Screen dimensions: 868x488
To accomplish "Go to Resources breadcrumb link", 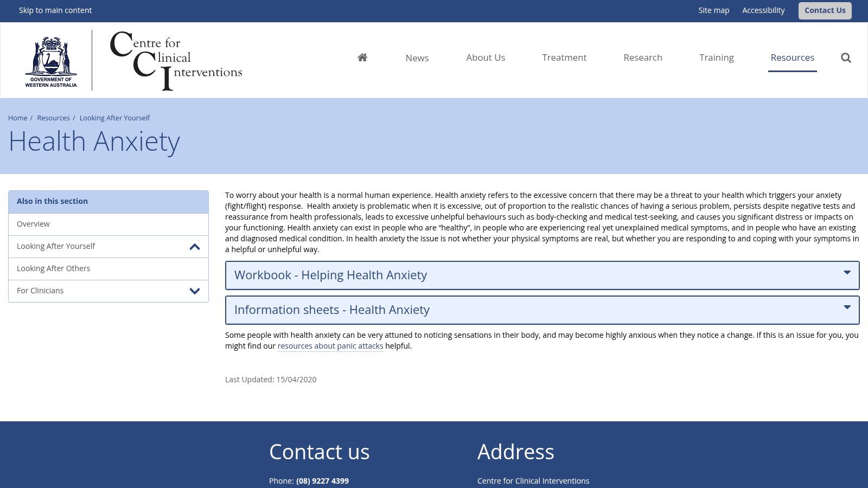I will click(53, 118).
